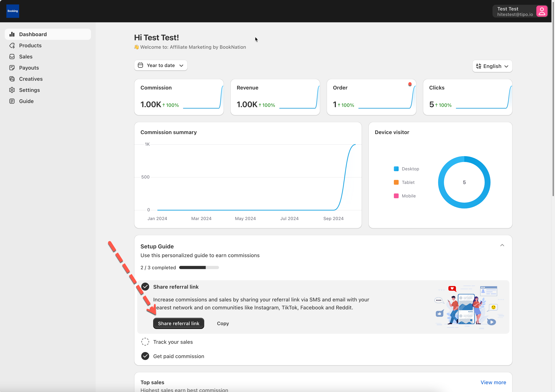Click the Settings gear icon
This screenshot has width=555, height=392.
tap(12, 90)
